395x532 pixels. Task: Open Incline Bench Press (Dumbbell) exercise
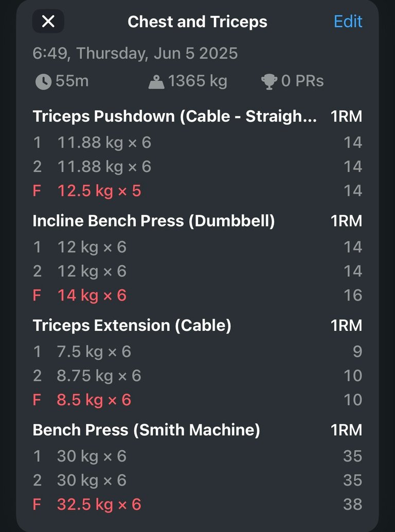pos(154,221)
